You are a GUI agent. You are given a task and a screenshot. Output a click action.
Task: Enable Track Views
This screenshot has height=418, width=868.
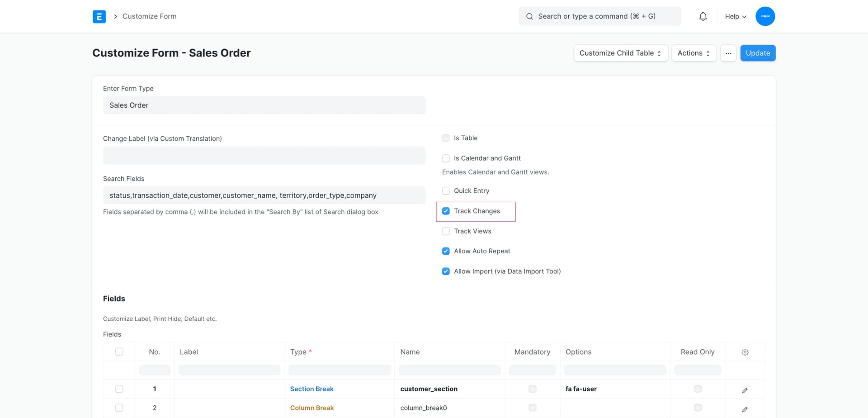(x=446, y=231)
